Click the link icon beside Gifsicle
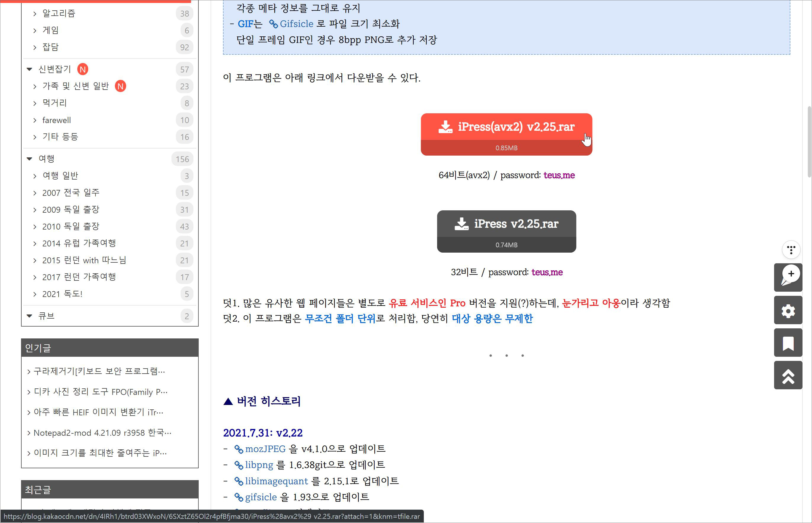Image resolution: width=812 pixels, height=523 pixels. (273, 24)
